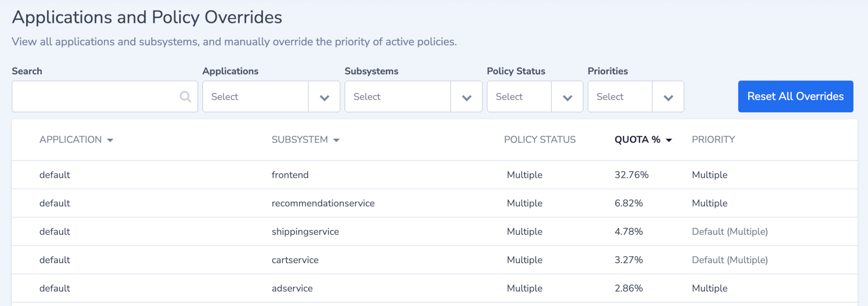This screenshot has width=868, height=306.
Task: Click the 32.76% quota value
Action: click(x=632, y=175)
